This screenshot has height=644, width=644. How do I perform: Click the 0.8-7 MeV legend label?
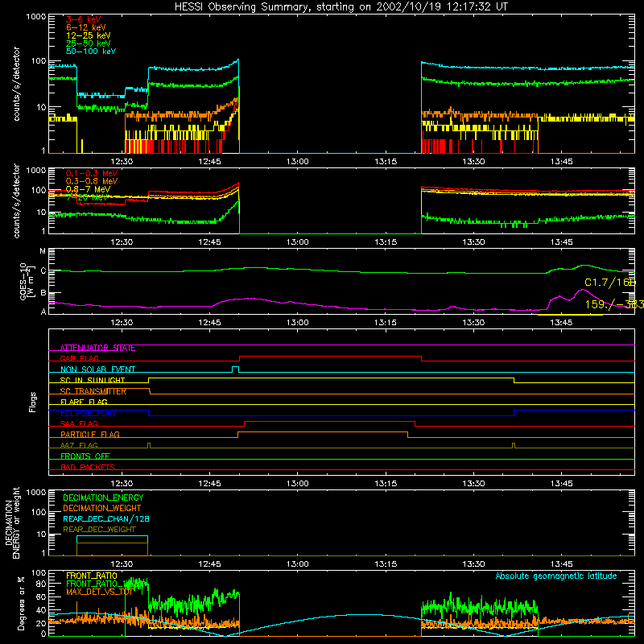[x=88, y=189]
